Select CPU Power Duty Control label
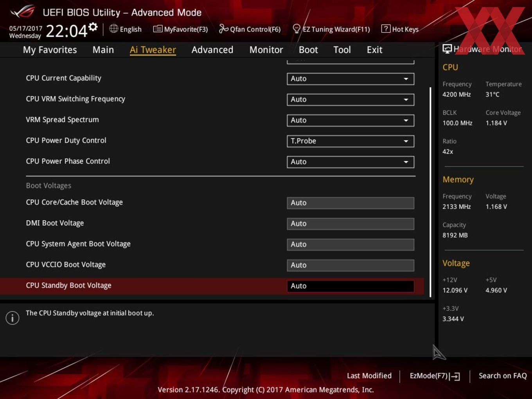The image size is (532, 399). pos(66,140)
